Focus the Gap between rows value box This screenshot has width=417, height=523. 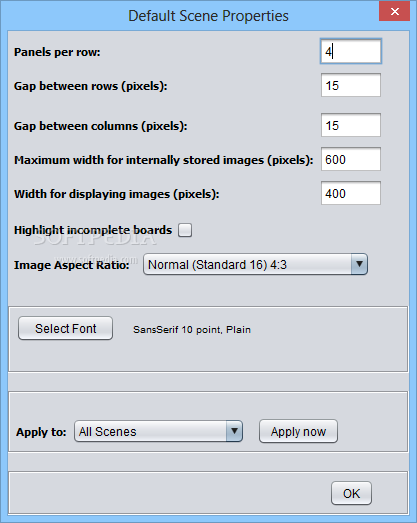(351, 85)
